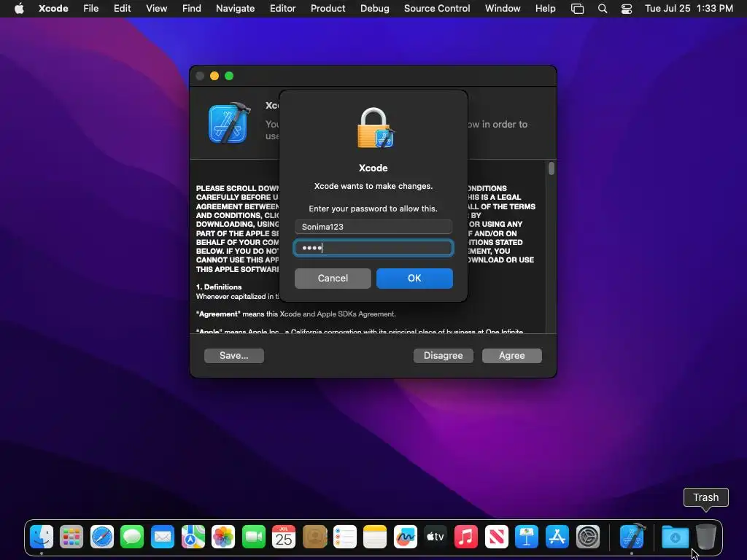The width and height of the screenshot is (747, 560).
Task: Open Notes app in dock
Action: [375, 537]
